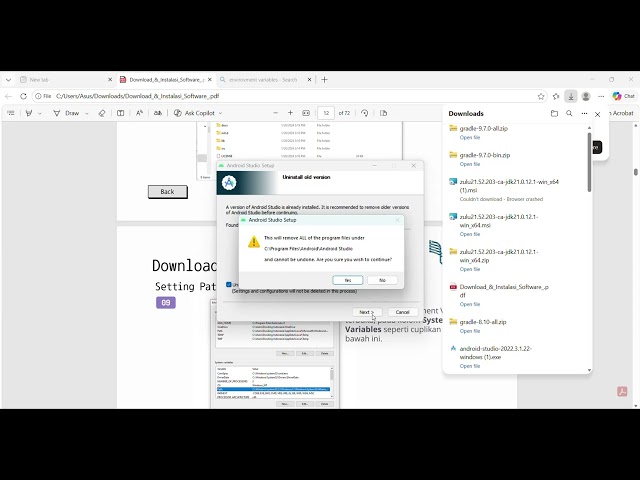The image size is (640, 480).
Task: Click the Back button in PDF page
Action: (x=167, y=192)
